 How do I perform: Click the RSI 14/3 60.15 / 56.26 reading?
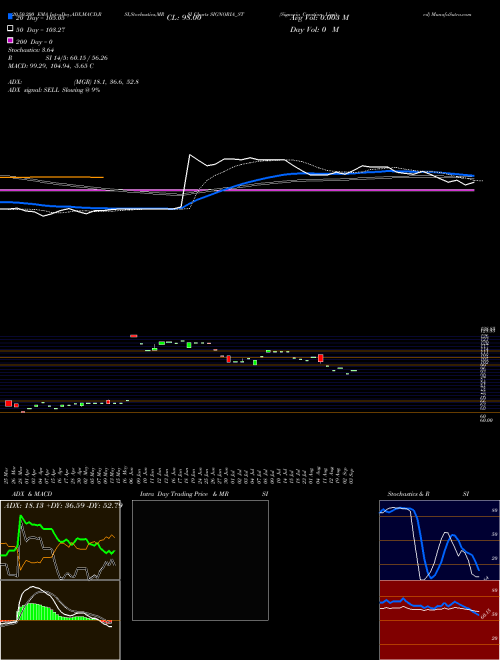coord(58,58)
